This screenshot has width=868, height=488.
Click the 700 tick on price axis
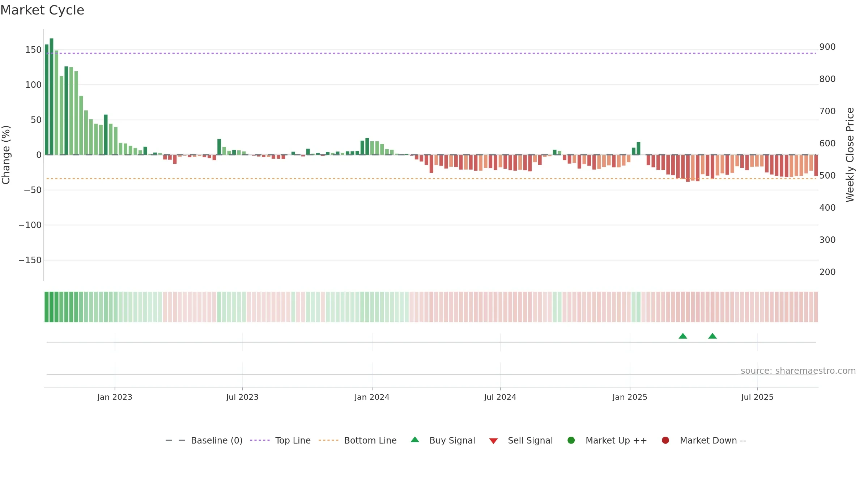(x=827, y=111)
